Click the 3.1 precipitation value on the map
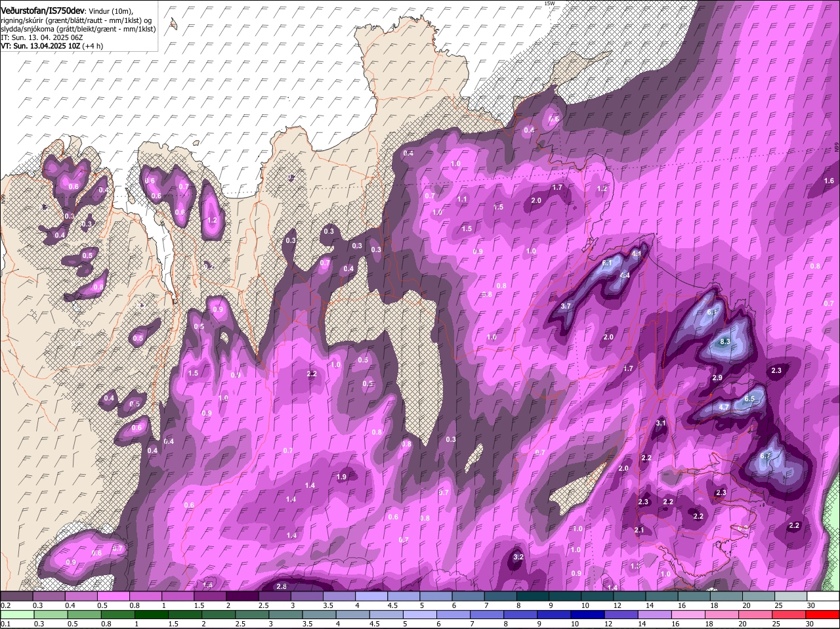Image resolution: width=840 pixels, height=629 pixels. click(661, 423)
